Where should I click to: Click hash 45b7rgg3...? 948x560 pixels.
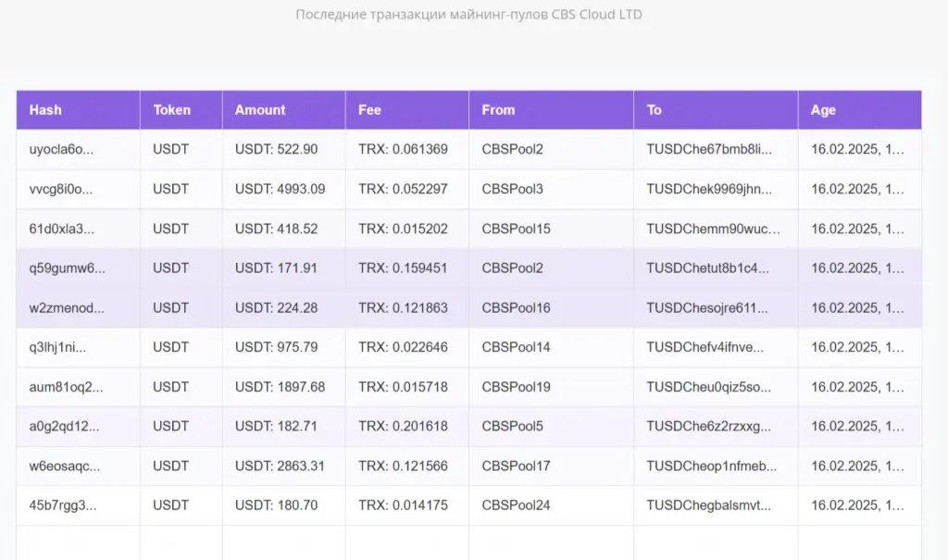click(x=62, y=505)
